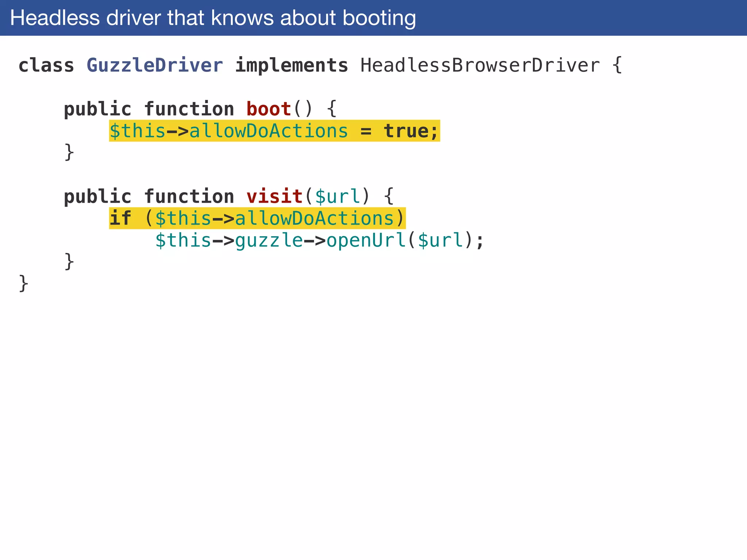Click the 'class' keyword on the first code line
The height and width of the screenshot is (560, 747).
(46, 66)
